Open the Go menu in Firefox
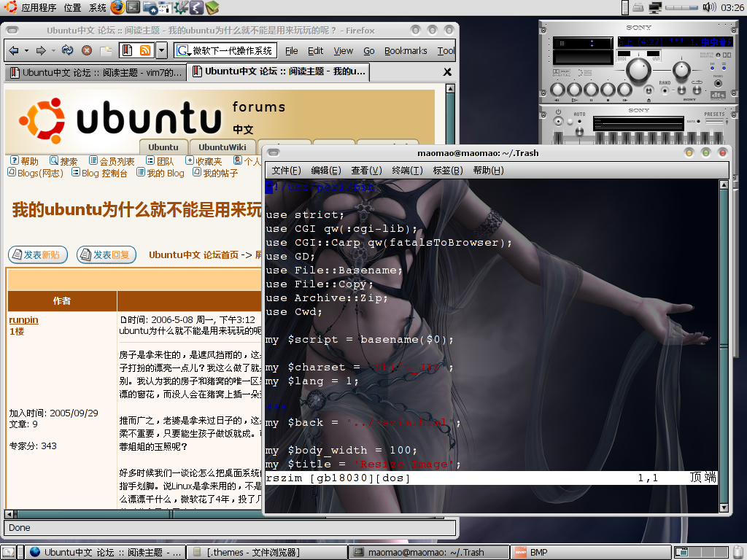The width and height of the screenshot is (747, 560). pos(368,51)
